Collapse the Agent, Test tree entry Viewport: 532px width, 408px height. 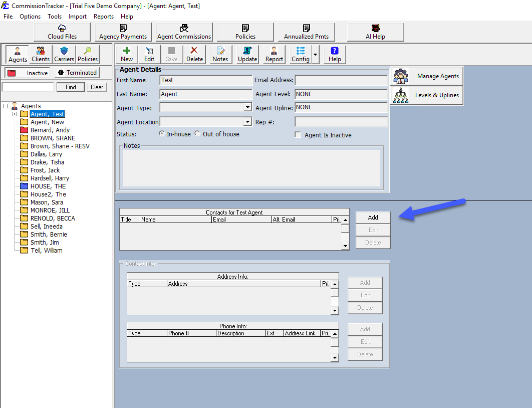click(15, 114)
